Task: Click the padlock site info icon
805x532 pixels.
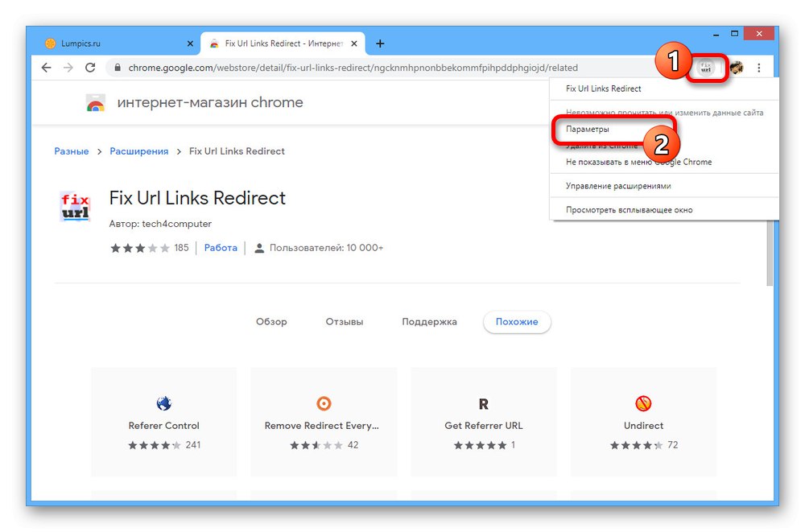Action: click(x=118, y=68)
